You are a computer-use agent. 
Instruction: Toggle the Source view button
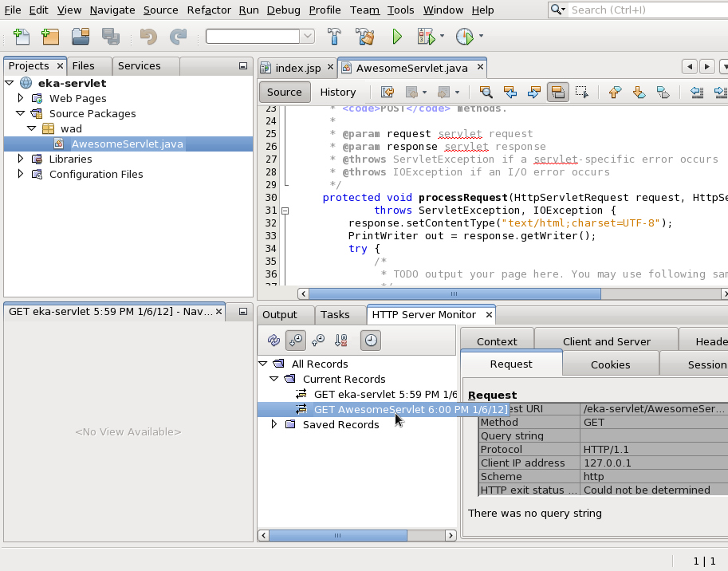[x=285, y=92]
